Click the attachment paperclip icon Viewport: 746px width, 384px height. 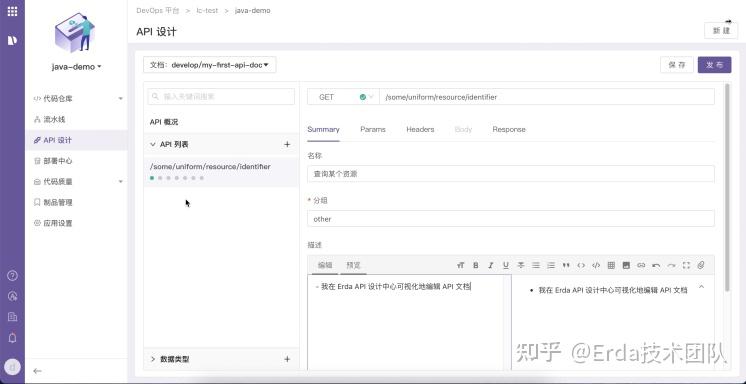pos(701,266)
